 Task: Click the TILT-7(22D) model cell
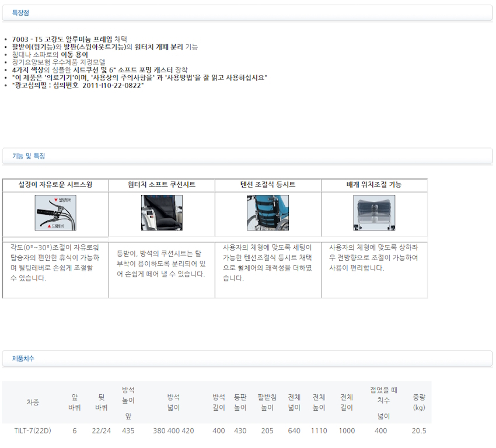point(33,431)
